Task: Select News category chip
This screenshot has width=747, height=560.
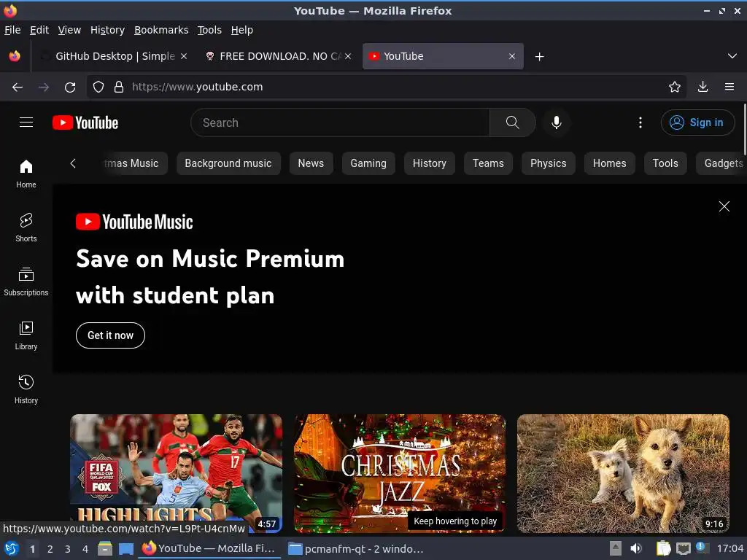Action: (311, 163)
